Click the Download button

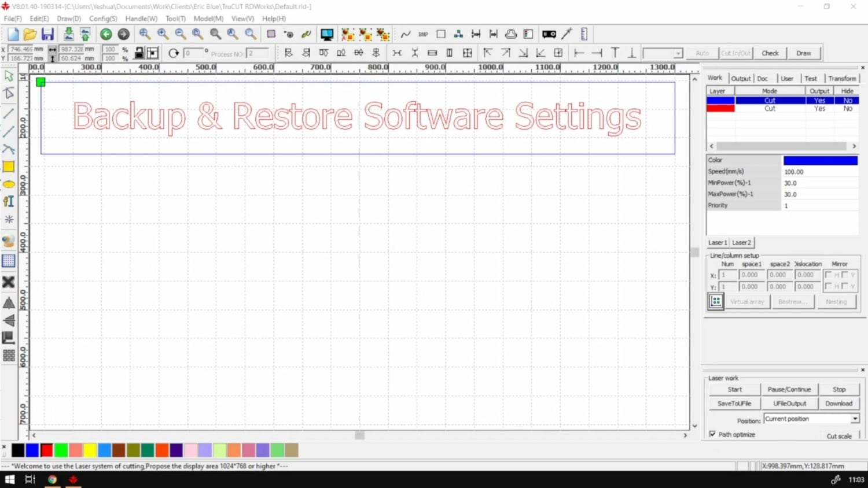[x=838, y=403]
